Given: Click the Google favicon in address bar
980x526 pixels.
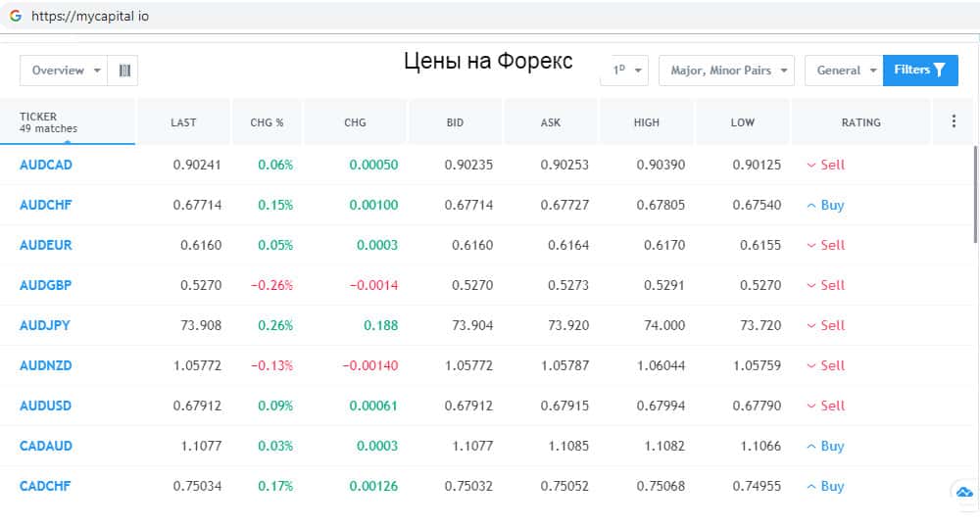Looking at the screenshot, I should point(15,17).
